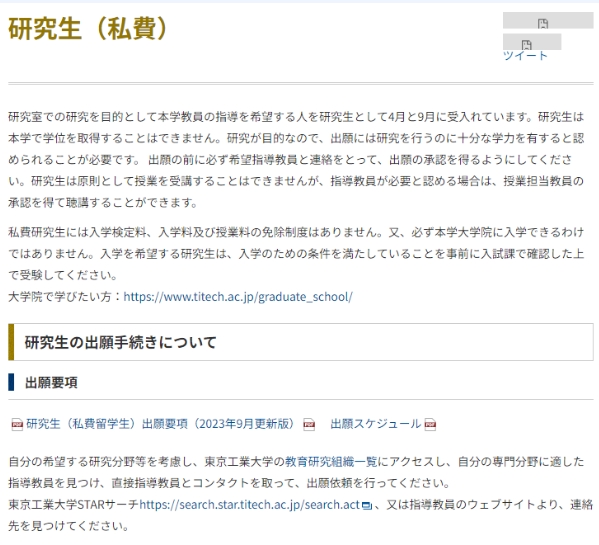Click the 出願要項 subheading
This screenshot has width=599, height=545.
click(51, 382)
